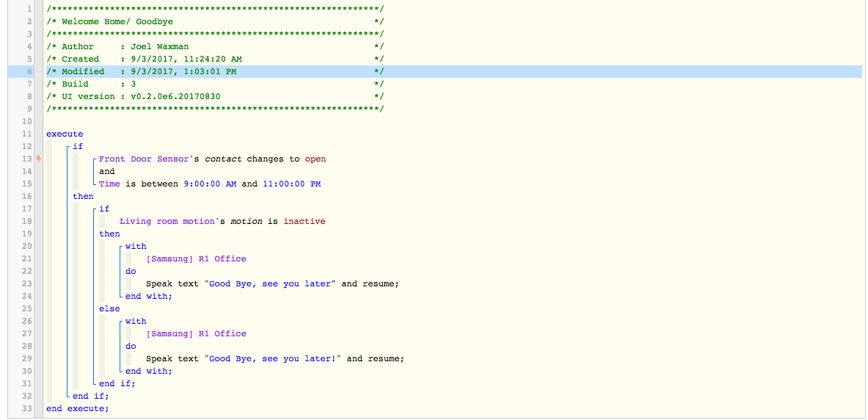Click line number 13 in gutter
868x420 pixels.
27,159
